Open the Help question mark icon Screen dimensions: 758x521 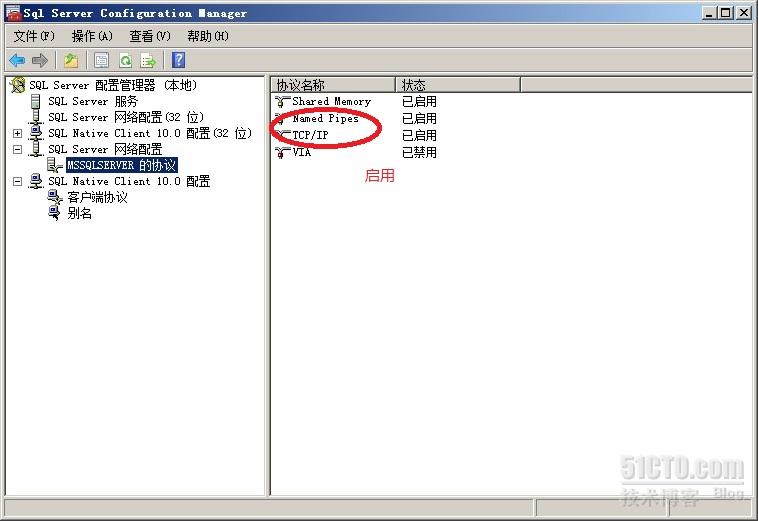[x=178, y=60]
